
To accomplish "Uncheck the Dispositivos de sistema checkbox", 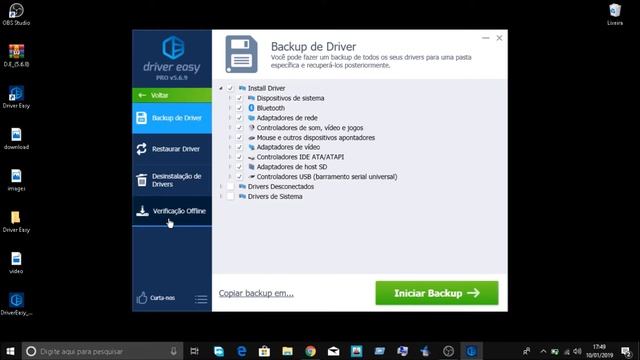I will (x=239, y=98).
